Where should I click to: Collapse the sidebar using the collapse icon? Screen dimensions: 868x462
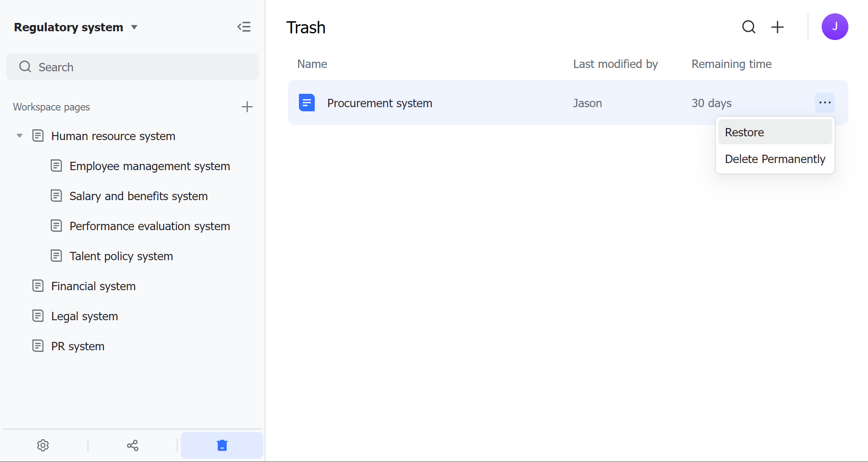[x=244, y=26]
